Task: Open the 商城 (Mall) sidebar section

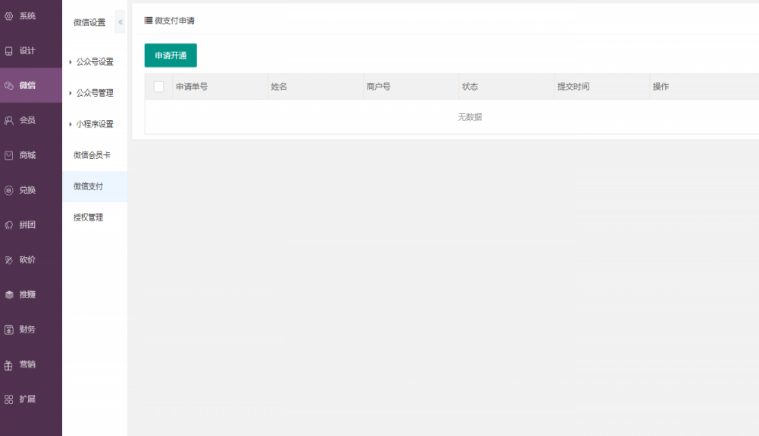Action: click(26, 156)
